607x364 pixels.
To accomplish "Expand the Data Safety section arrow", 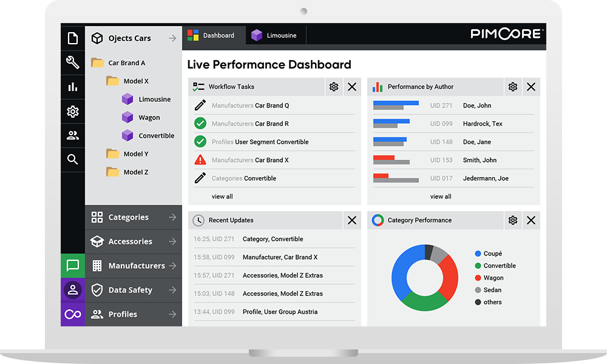I will 172,290.
